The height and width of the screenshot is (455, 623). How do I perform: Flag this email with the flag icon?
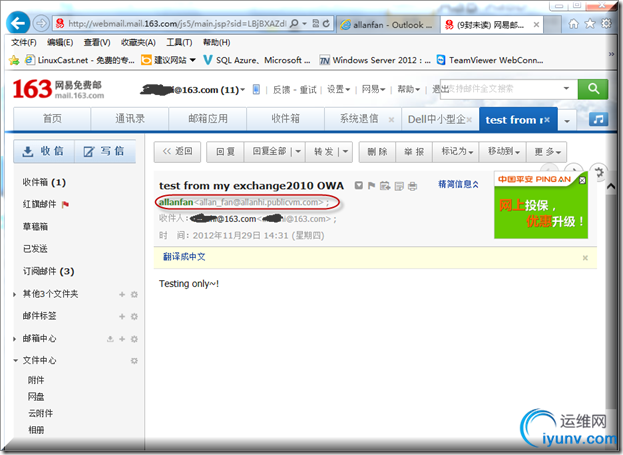point(371,185)
